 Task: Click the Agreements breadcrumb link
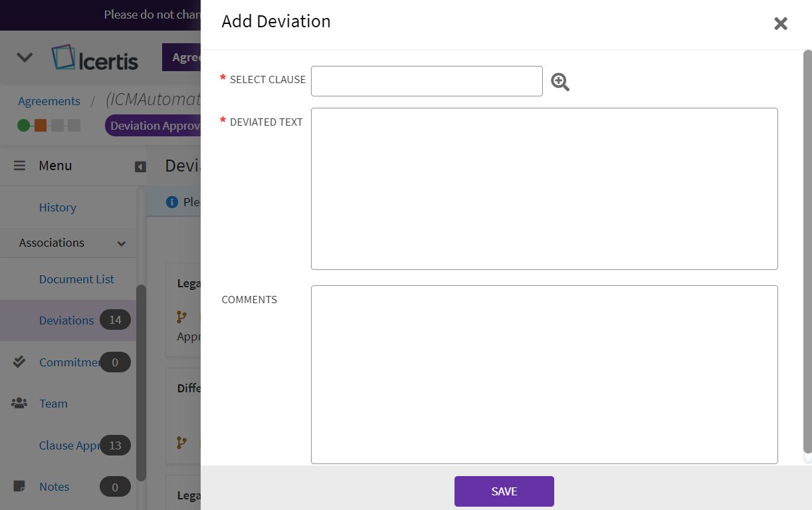49,101
